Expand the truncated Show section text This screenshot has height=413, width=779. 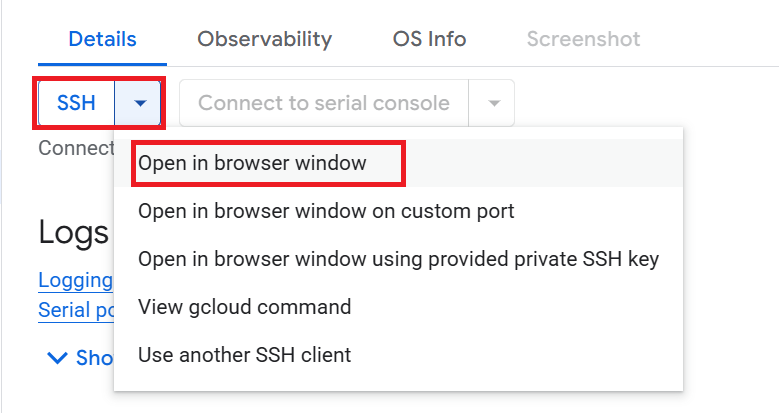pos(94,357)
